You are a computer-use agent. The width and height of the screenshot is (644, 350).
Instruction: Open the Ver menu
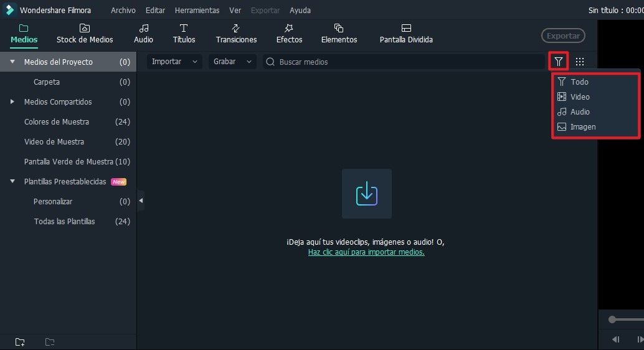pos(235,10)
